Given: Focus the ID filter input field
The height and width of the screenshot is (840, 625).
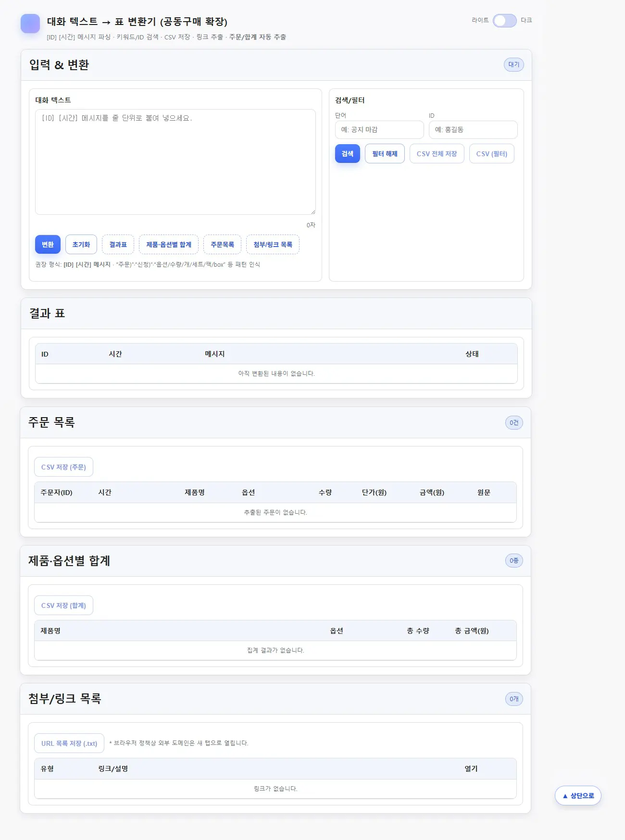Looking at the screenshot, I should click(x=473, y=130).
